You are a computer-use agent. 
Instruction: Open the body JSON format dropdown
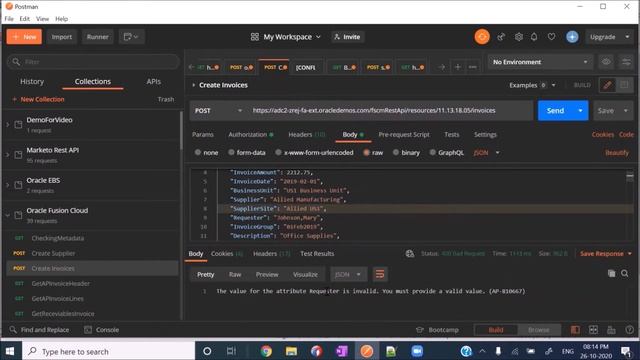coord(487,153)
